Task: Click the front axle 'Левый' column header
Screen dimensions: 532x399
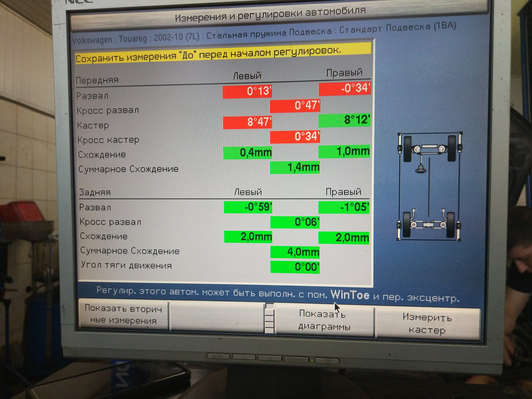Action: [x=247, y=76]
